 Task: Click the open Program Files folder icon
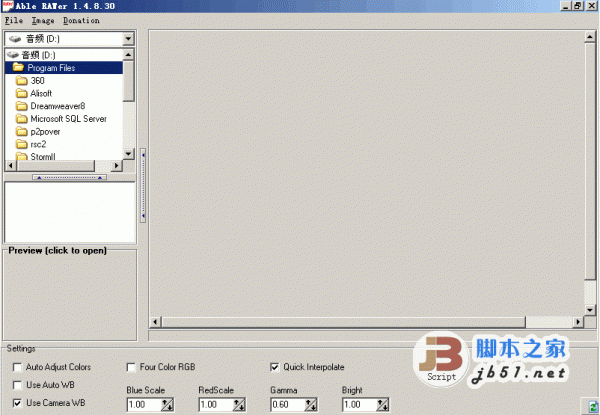pos(18,68)
